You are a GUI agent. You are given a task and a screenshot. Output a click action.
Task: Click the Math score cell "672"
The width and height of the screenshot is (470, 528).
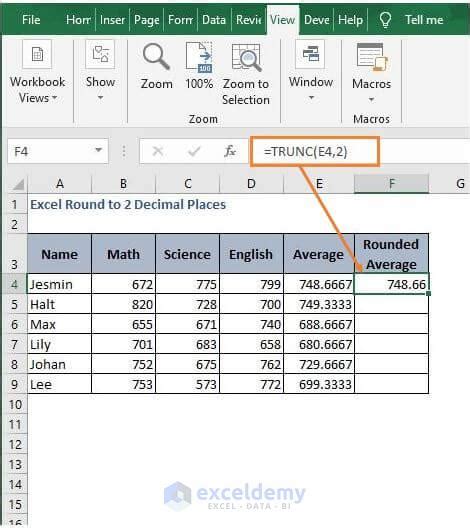coord(124,284)
